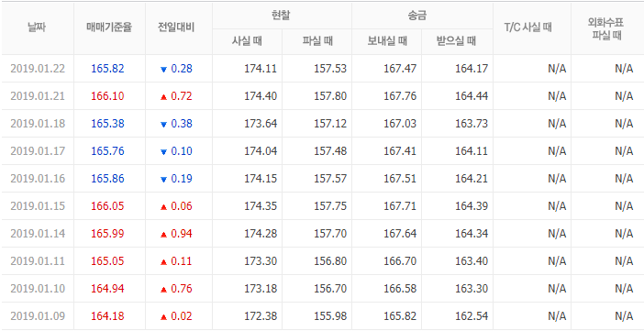
Task: Select the 날짜 column header
Action: [37, 28]
